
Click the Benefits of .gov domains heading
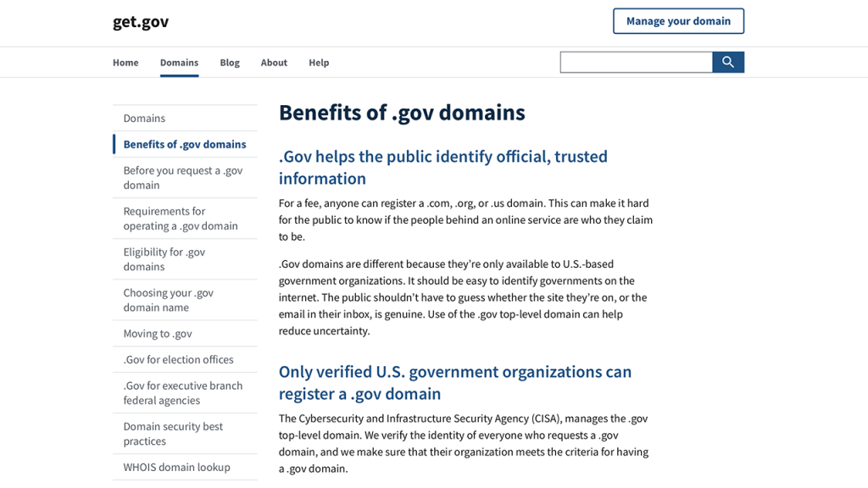point(402,113)
